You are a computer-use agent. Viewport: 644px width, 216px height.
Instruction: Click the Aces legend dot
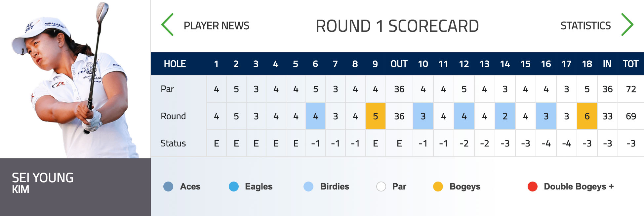coord(169,187)
